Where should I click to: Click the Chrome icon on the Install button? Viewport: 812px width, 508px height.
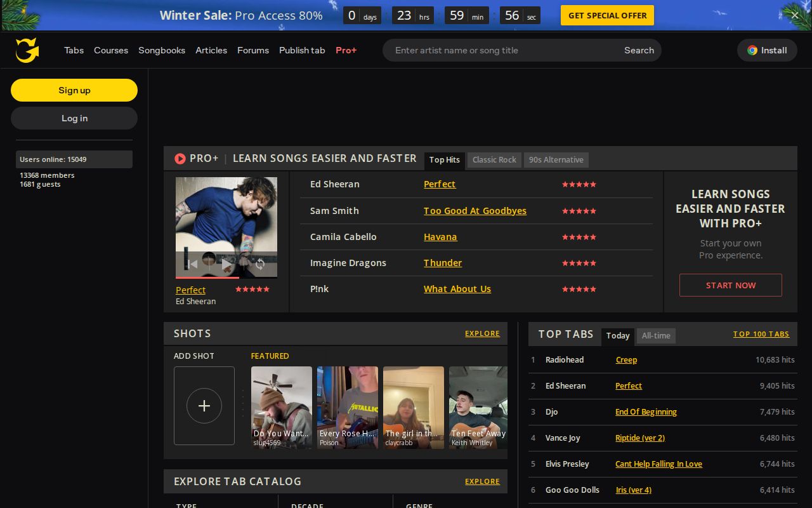pyautogui.click(x=752, y=50)
